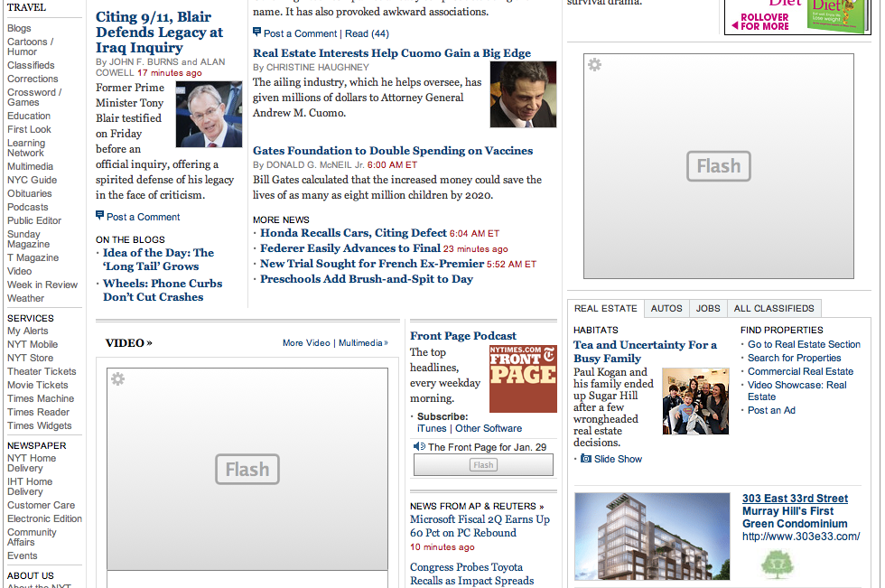Click the comment icon beside 'Post a Comment | Read (44)'
885x588 pixels.
tap(257, 33)
